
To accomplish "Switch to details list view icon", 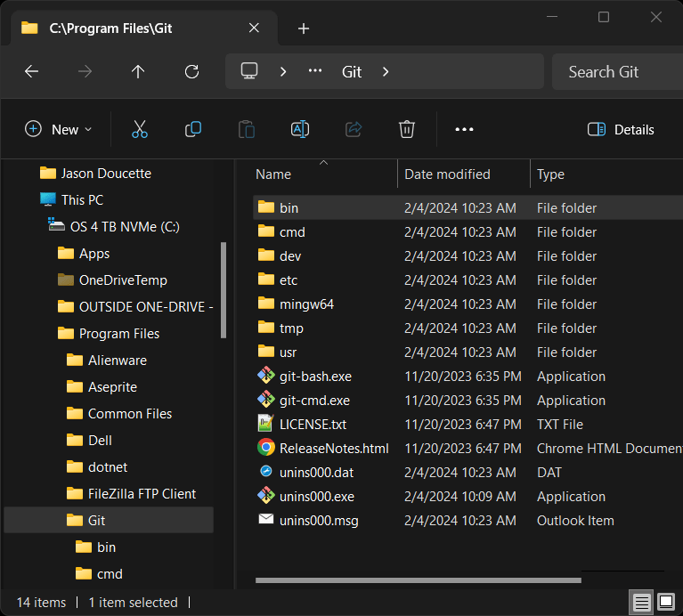I will (x=641, y=603).
